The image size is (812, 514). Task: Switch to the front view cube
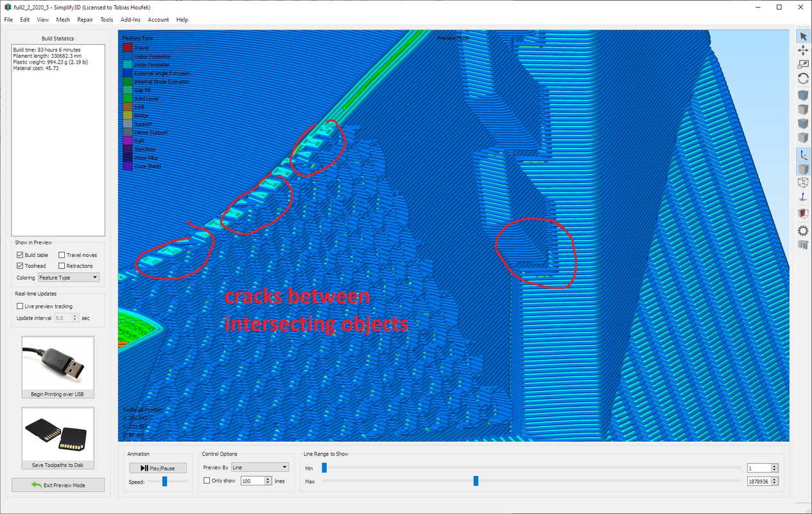pyautogui.click(x=802, y=123)
